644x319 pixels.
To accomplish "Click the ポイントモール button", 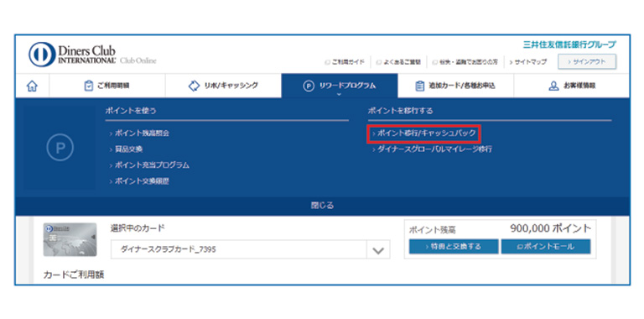I will 545,247.
